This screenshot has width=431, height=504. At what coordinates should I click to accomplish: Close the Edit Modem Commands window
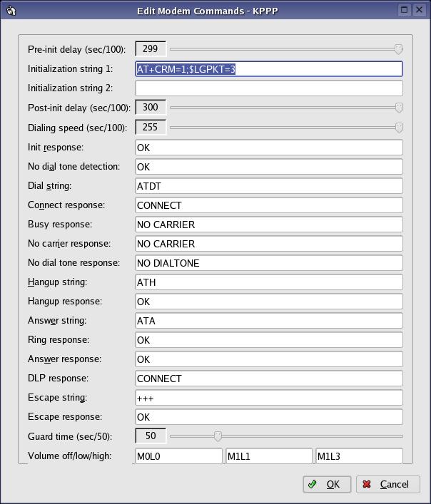[419, 10]
